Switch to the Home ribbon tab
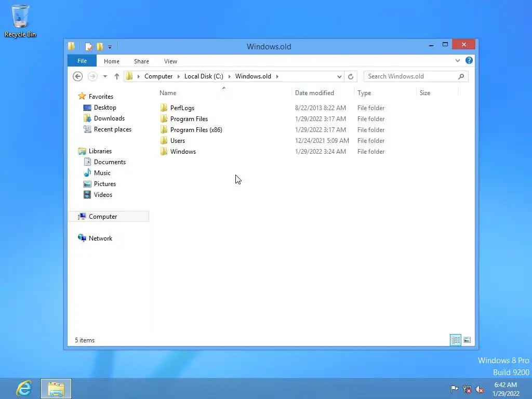The width and height of the screenshot is (532, 399). click(x=112, y=61)
